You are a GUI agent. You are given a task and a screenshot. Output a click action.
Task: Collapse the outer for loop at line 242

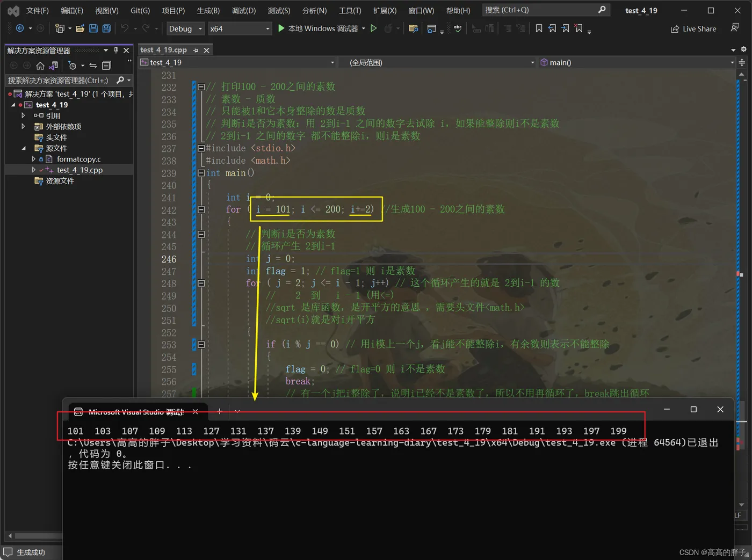201,209
